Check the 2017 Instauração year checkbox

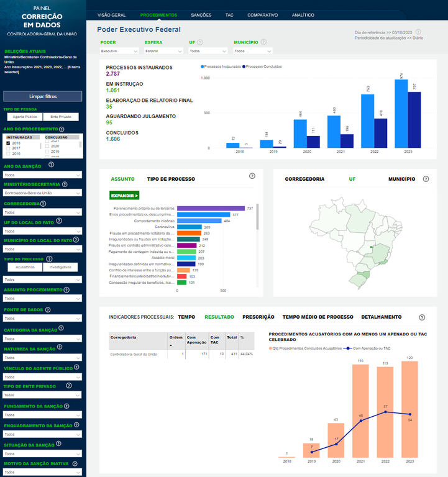pyautogui.click(x=8, y=148)
